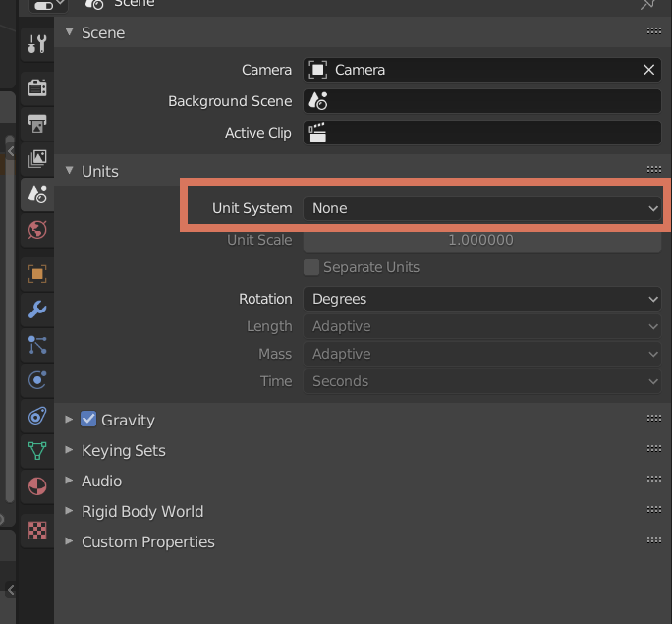The image size is (672, 624).
Task: Click the Active Clip field
Action: pyautogui.click(x=482, y=133)
